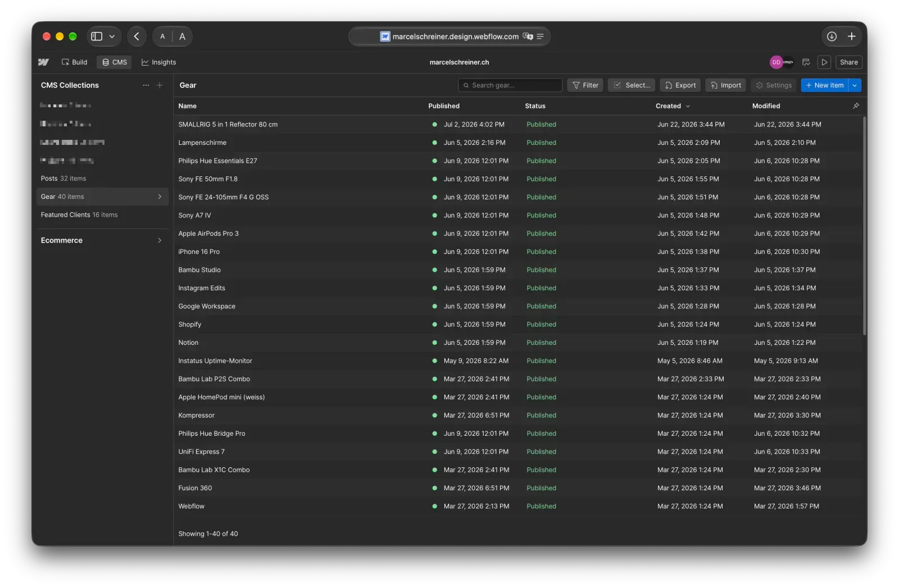Click the translate icon in the address bar
The width and height of the screenshot is (899, 588).
click(528, 37)
